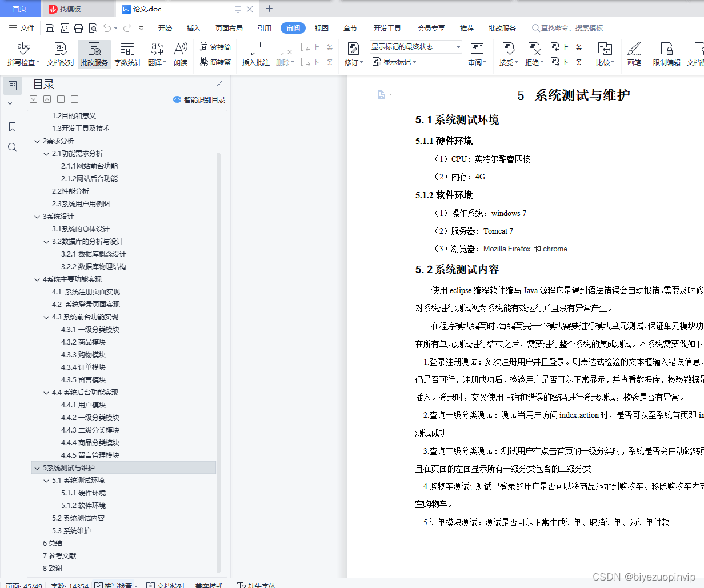Select 5.2 系统测试内容 in outline

tap(78, 518)
